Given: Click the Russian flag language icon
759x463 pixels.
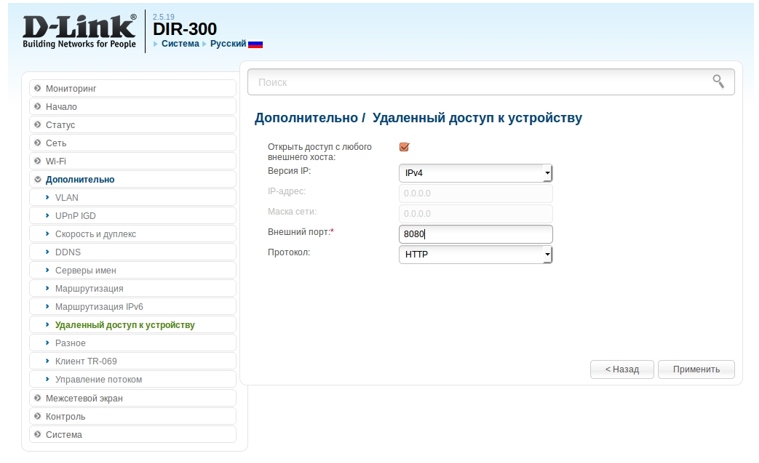Looking at the screenshot, I should tap(255, 45).
